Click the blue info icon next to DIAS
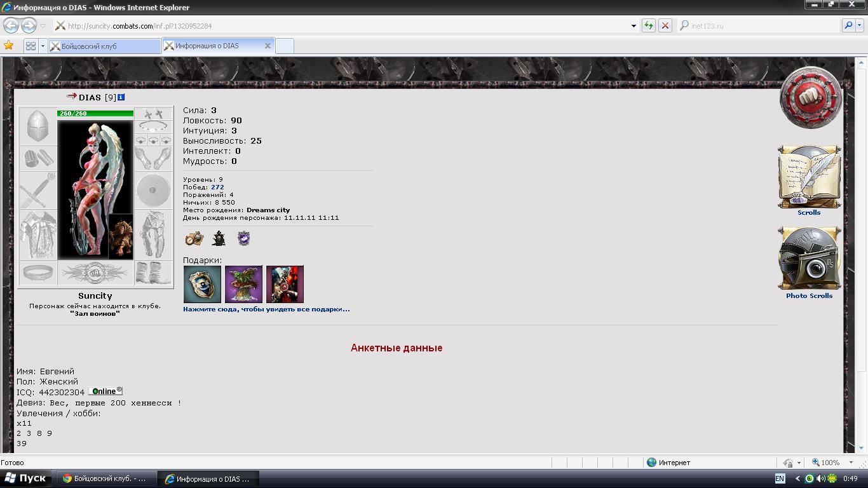Viewport: 868px width, 488px height. (121, 97)
